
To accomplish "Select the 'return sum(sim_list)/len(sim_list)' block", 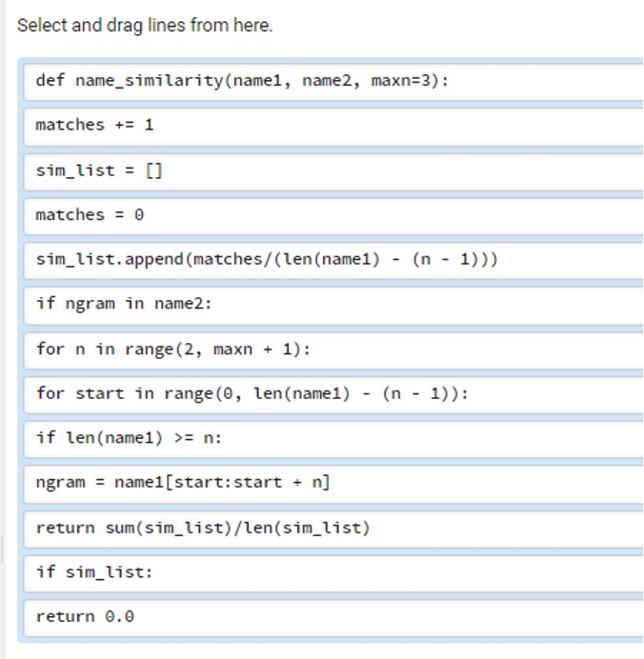I will (x=333, y=529).
